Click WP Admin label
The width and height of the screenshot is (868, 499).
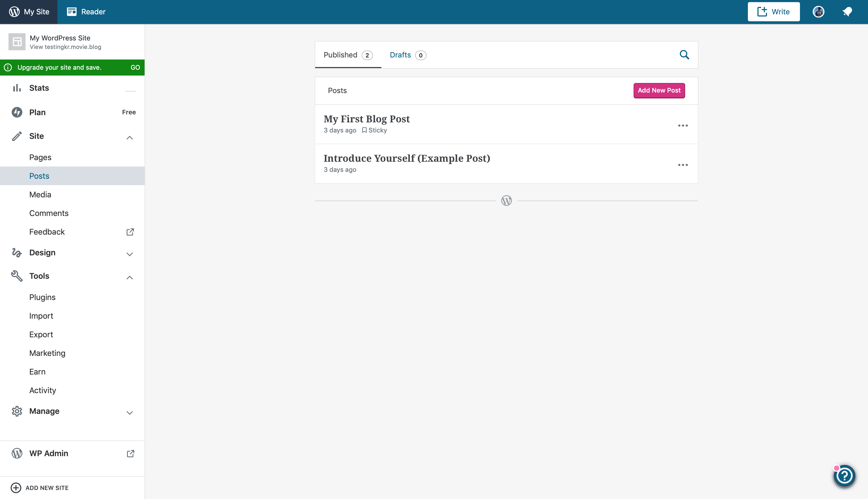pos(49,454)
